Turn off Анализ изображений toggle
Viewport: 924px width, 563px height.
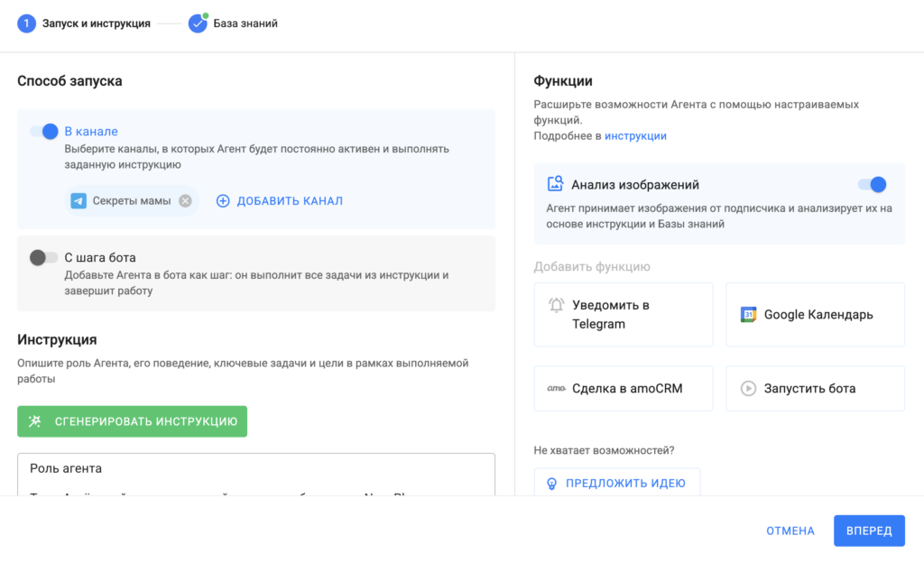872,185
